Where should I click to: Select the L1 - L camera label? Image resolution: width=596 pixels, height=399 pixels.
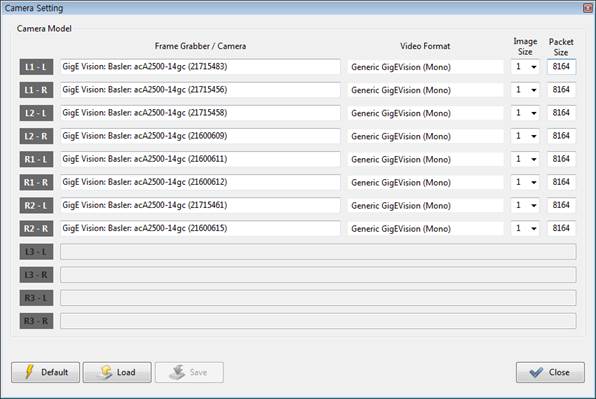coord(36,67)
